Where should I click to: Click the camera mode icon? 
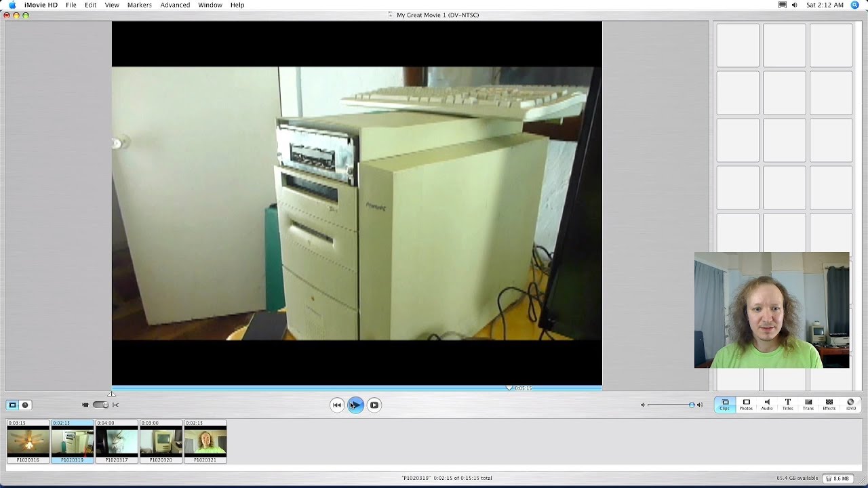(x=85, y=405)
